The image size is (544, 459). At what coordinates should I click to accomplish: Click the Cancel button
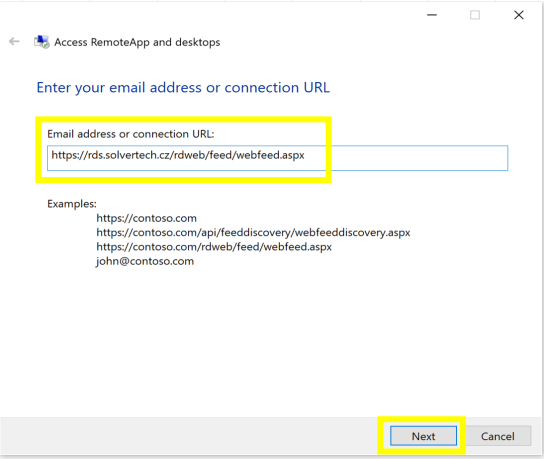498,436
